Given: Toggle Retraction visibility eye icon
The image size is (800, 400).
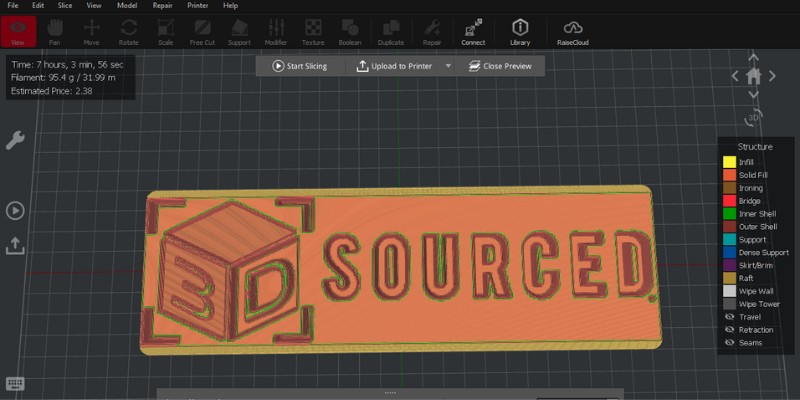Looking at the screenshot, I should click(730, 330).
